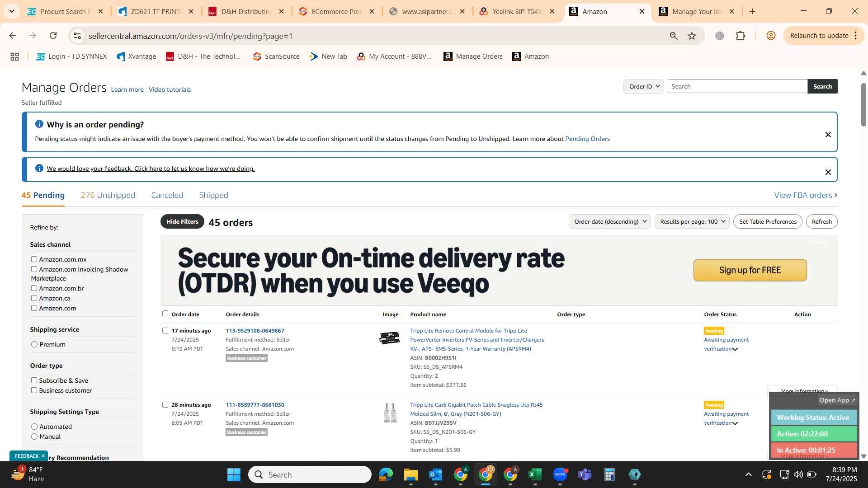Tick the Business customer filter checkbox
This screenshot has height=488, width=868.
(34, 390)
